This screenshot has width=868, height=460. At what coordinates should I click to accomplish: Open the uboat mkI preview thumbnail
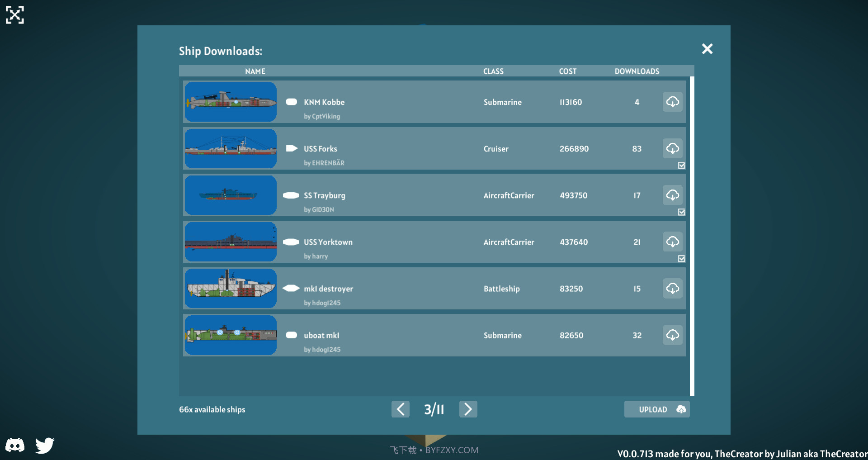tap(231, 335)
